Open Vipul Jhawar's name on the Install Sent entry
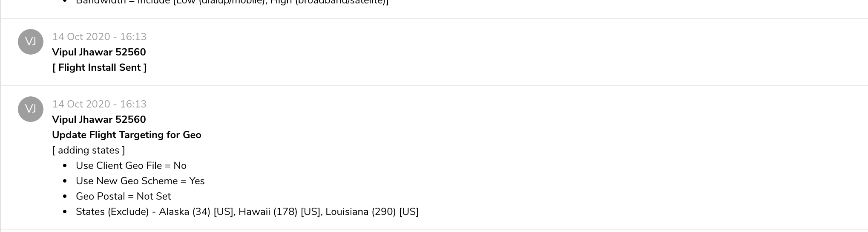Screen dimensions: 868x232 (x=99, y=52)
